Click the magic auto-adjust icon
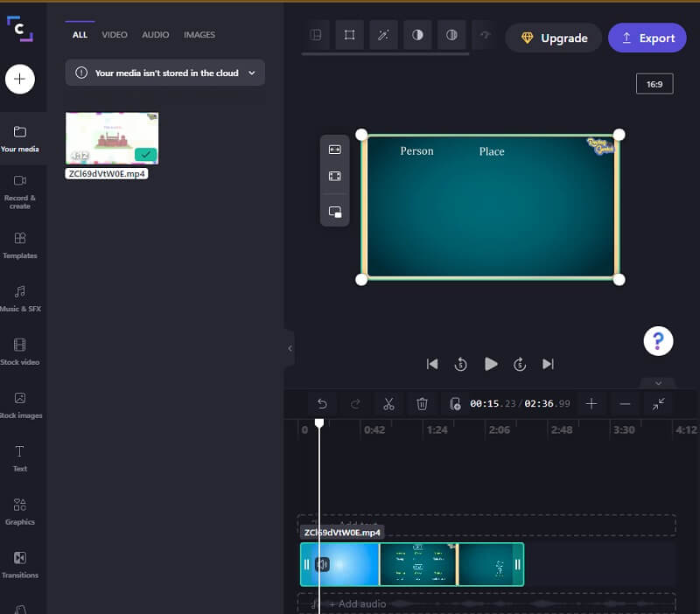 tap(383, 37)
